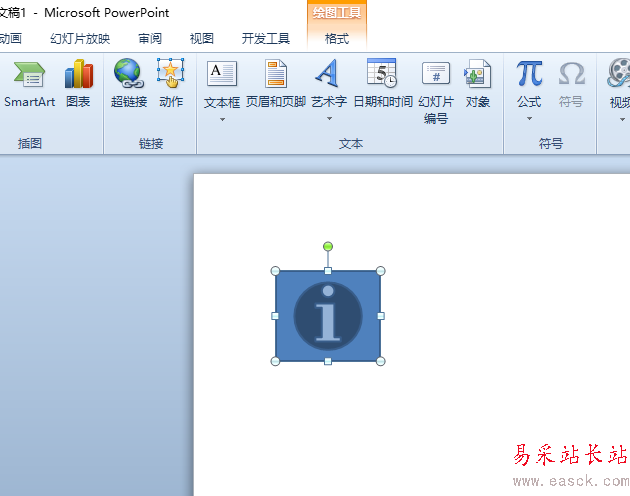
Task: Insert a SmartArt graphic
Action: tap(29, 84)
